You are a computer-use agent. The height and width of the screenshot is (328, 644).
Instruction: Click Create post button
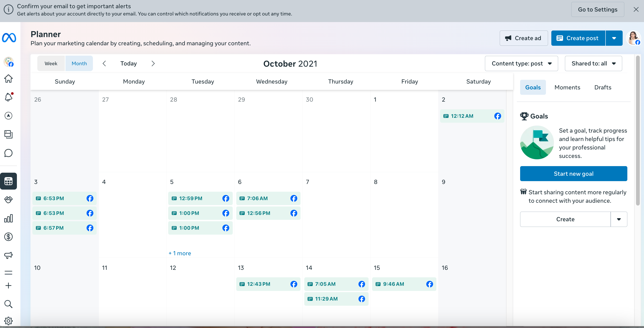click(x=578, y=38)
